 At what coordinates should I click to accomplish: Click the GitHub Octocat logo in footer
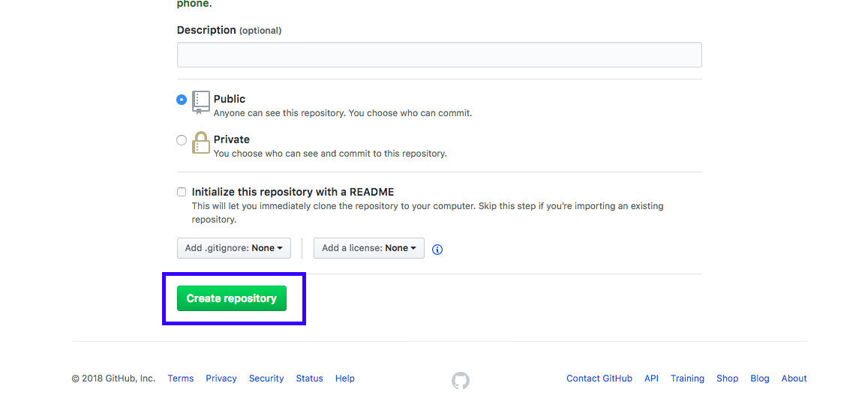point(460,381)
